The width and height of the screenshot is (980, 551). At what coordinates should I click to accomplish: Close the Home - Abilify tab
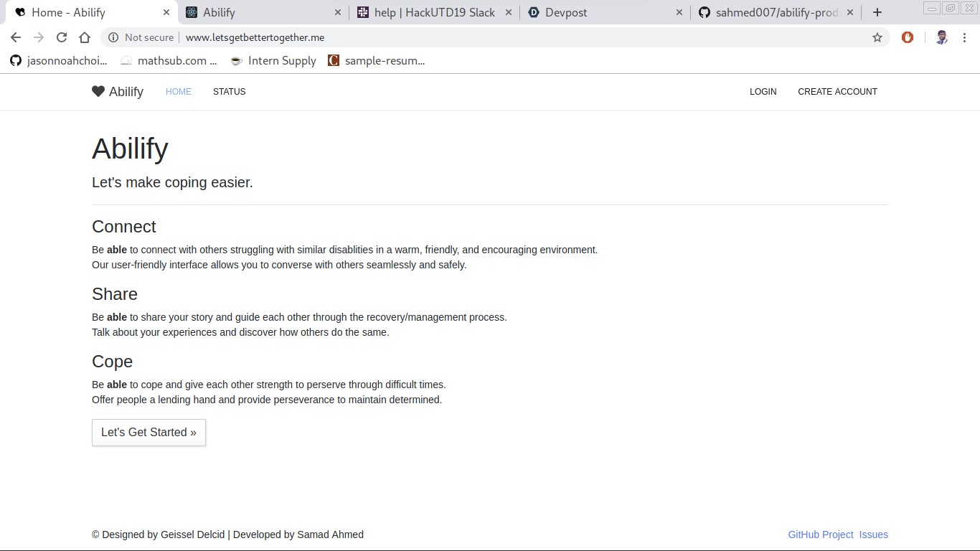coord(166,12)
